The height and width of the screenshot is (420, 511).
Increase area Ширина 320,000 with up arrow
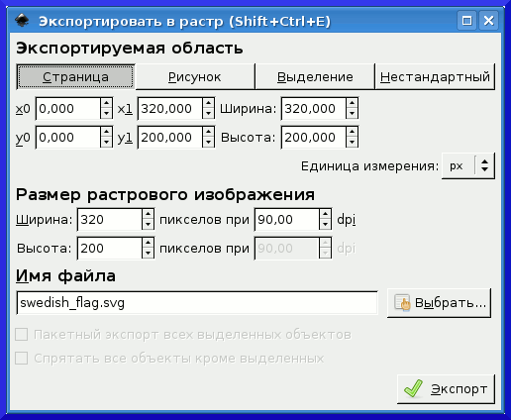352,103
